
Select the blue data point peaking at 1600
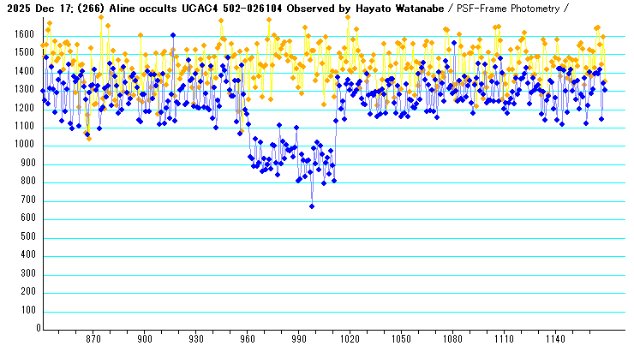point(173,35)
